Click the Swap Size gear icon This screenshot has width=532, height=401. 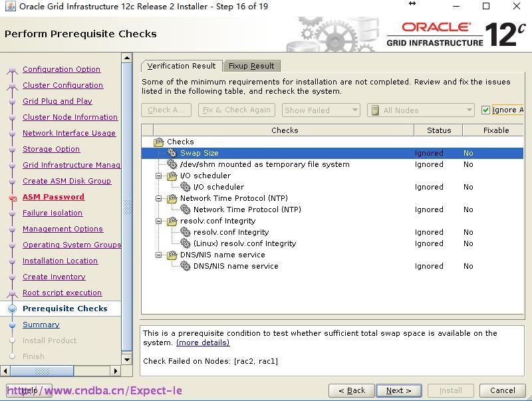click(x=172, y=153)
